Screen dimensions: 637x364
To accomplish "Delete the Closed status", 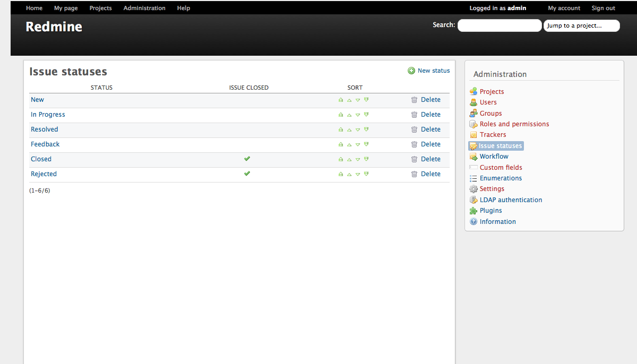I will click(426, 159).
